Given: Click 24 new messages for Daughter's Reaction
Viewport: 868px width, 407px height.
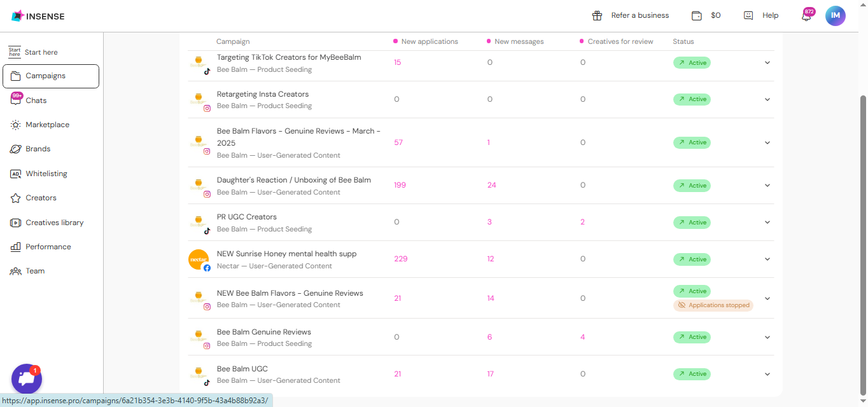Looking at the screenshot, I should tap(492, 185).
